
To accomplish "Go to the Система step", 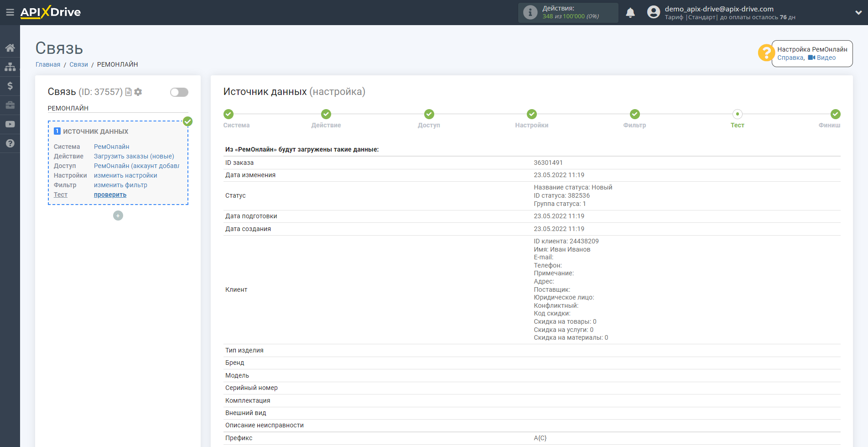I will point(229,114).
